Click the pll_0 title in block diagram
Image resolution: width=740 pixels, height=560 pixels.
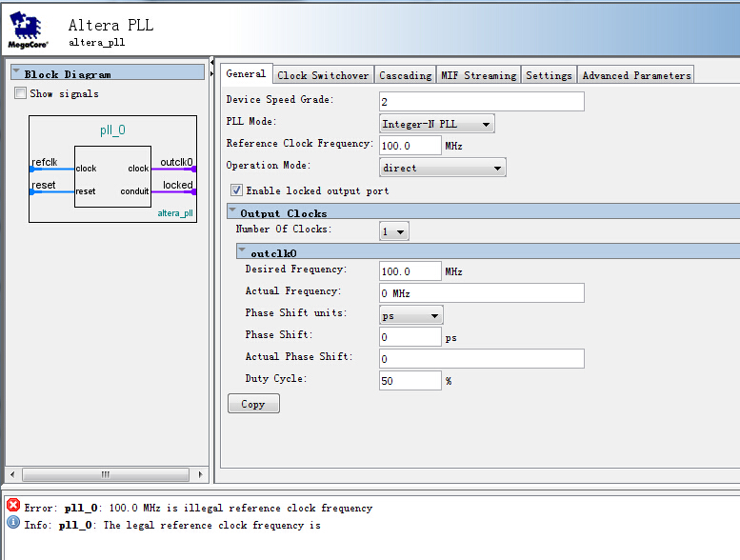point(112,130)
